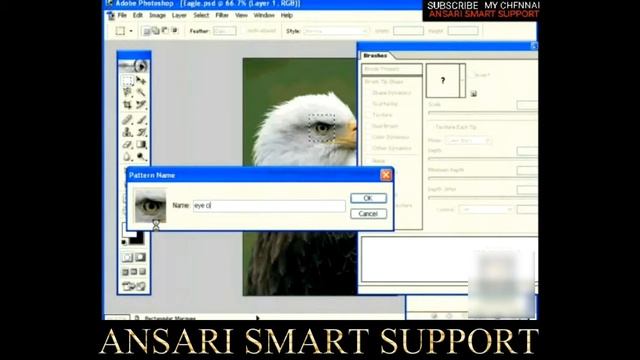Image resolution: width=640 pixels, height=360 pixels.
Task: Toggle Color Dynamics checkbox
Action: [x=368, y=137]
